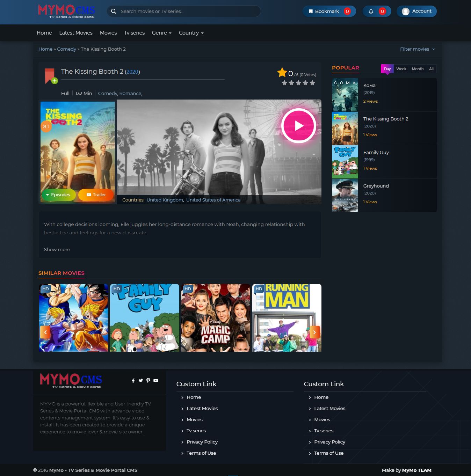471x476 pixels.
Task: Click the Comedy breadcrumb link
Action: point(67,49)
